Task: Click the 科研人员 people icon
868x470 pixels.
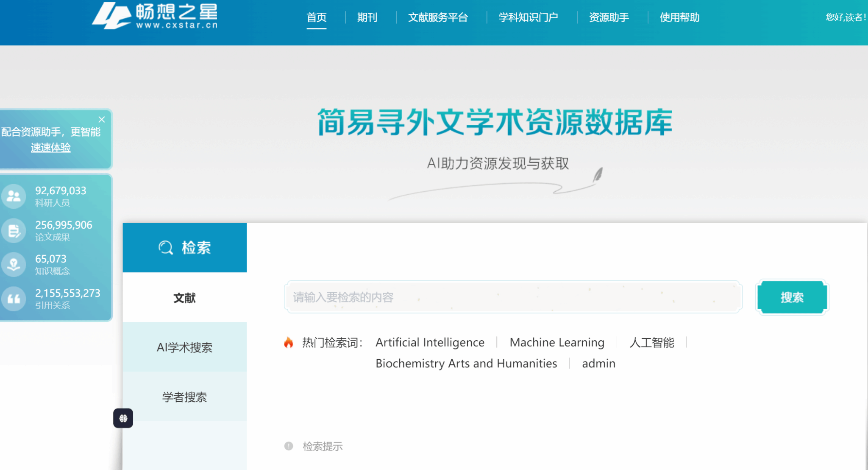Action: [14, 196]
